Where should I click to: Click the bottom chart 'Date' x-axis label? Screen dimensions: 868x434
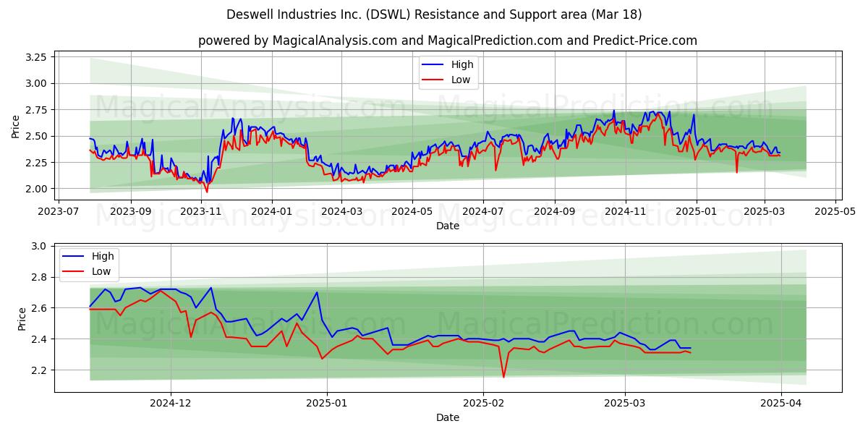click(x=448, y=417)
